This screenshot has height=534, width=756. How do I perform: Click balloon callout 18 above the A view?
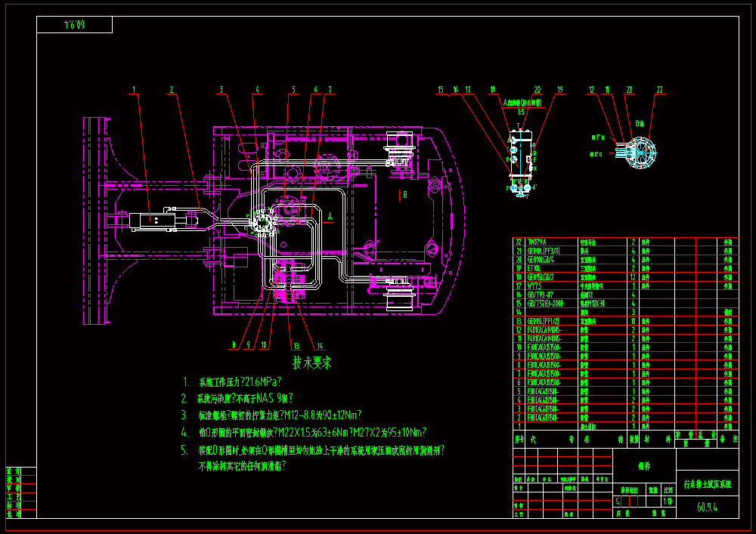pyautogui.click(x=493, y=90)
